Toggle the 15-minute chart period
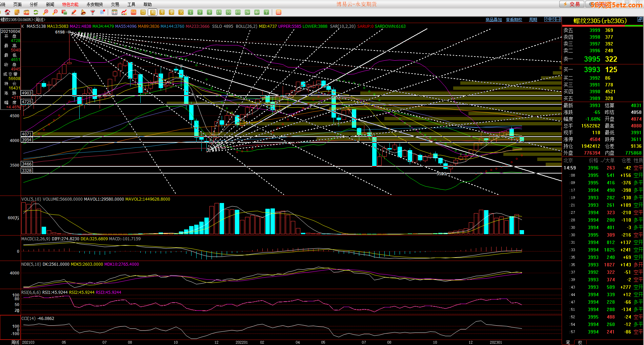Screen dimensions: 644x345 pos(219,12)
